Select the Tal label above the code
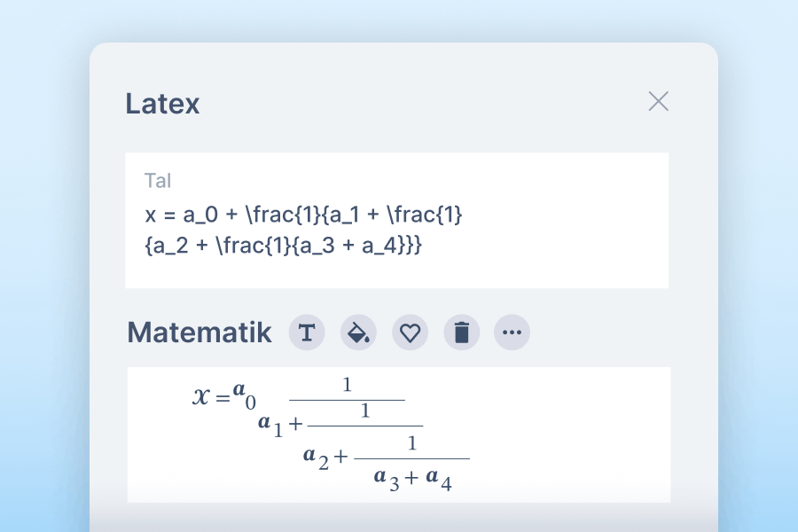The width and height of the screenshot is (798, 532). click(157, 181)
